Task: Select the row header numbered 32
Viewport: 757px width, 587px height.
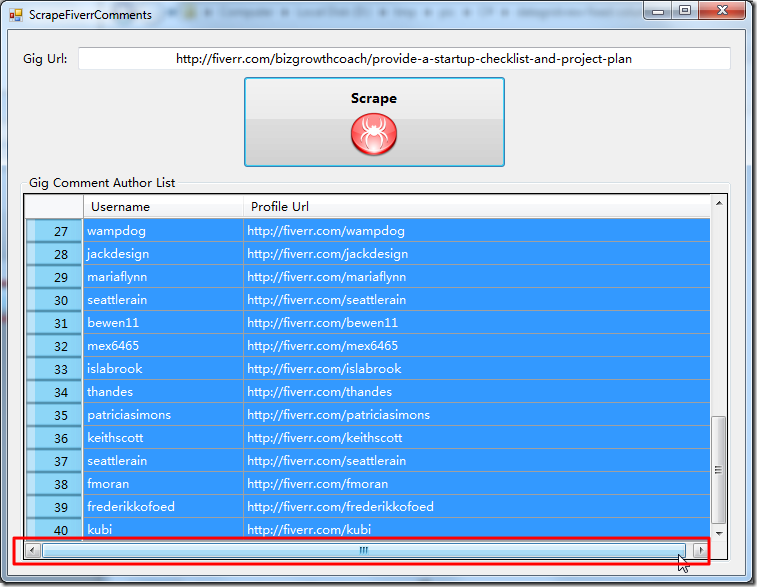Action: tap(54, 346)
